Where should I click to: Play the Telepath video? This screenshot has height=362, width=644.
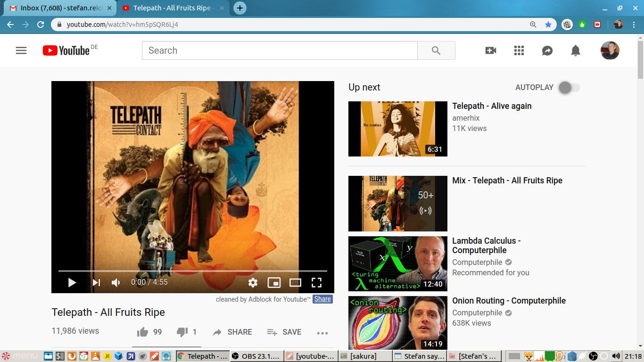pyautogui.click(x=72, y=282)
